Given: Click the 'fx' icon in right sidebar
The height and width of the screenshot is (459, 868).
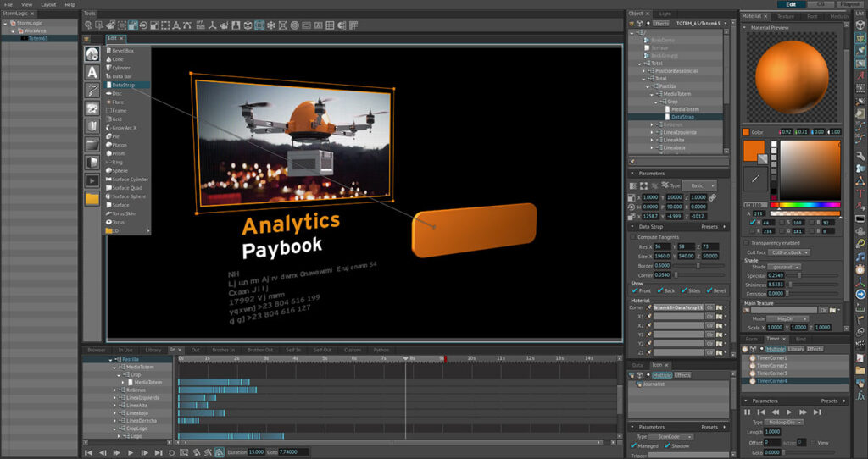Looking at the screenshot, I should pos(860,394).
